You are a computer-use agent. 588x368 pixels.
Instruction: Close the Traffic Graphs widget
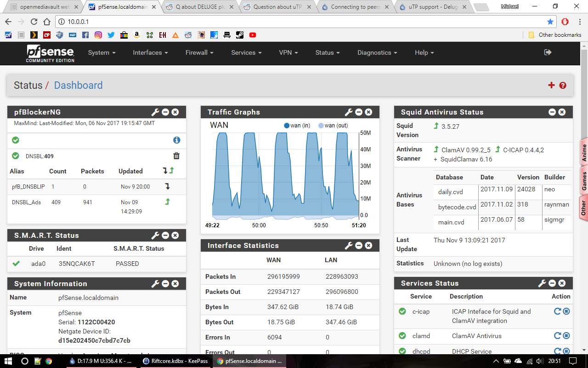tap(368, 112)
